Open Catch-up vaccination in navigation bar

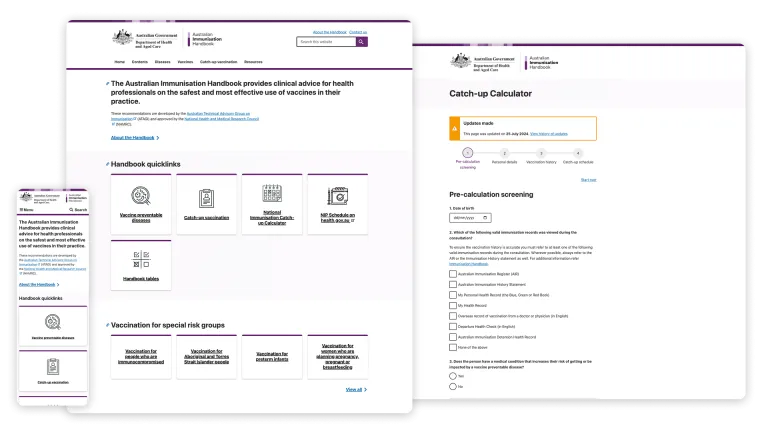pyautogui.click(x=218, y=62)
